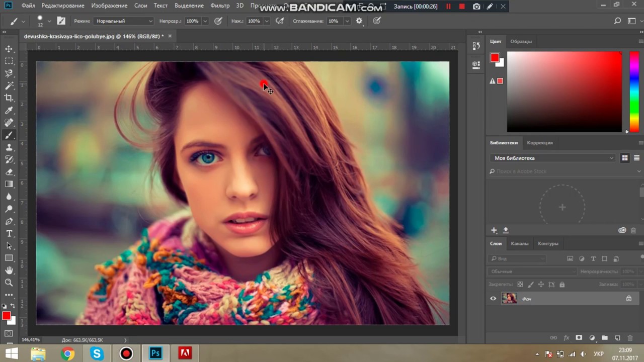Screen dimensions: 644x362
Task: Select the Rectangle shape tool
Action: click(9, 258)
